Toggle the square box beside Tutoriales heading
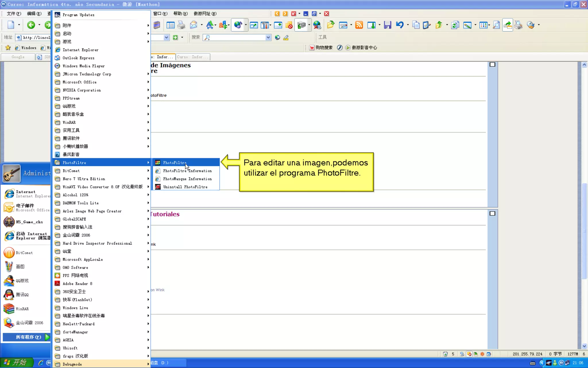This screenshot has height=368, width=588. click(492, 214)
